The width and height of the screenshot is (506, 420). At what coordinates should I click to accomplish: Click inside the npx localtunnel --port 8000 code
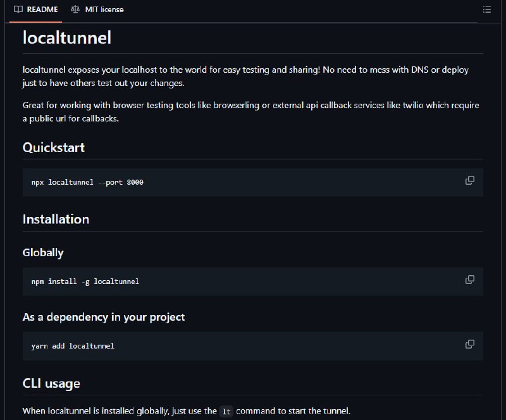pyautogui.click(x=87, y=182)
